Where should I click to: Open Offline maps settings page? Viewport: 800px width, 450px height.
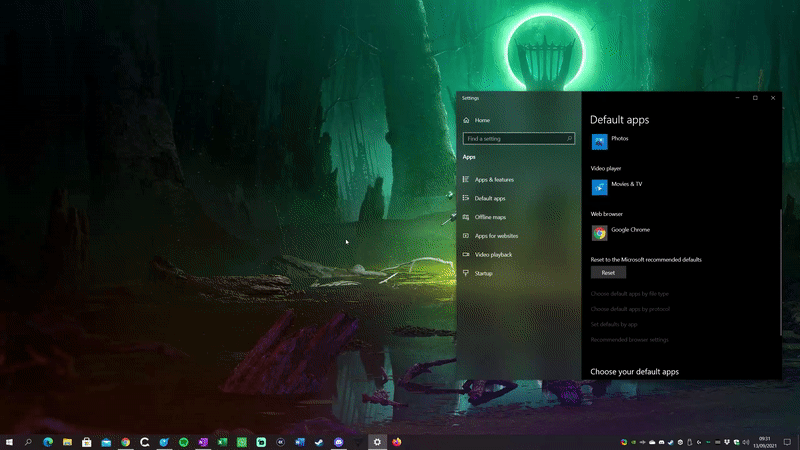[x=490, y=217]
